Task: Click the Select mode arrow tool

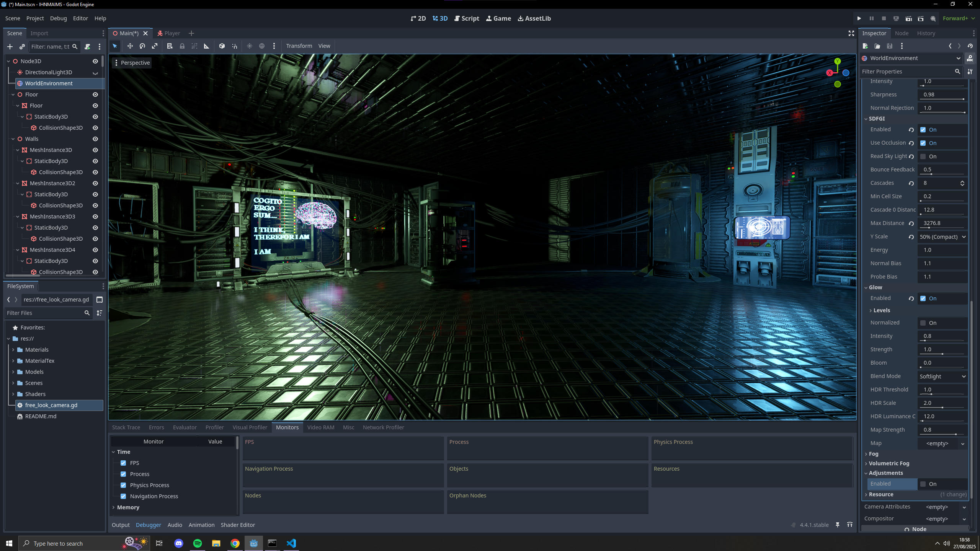Action: (x=115, y=46)
